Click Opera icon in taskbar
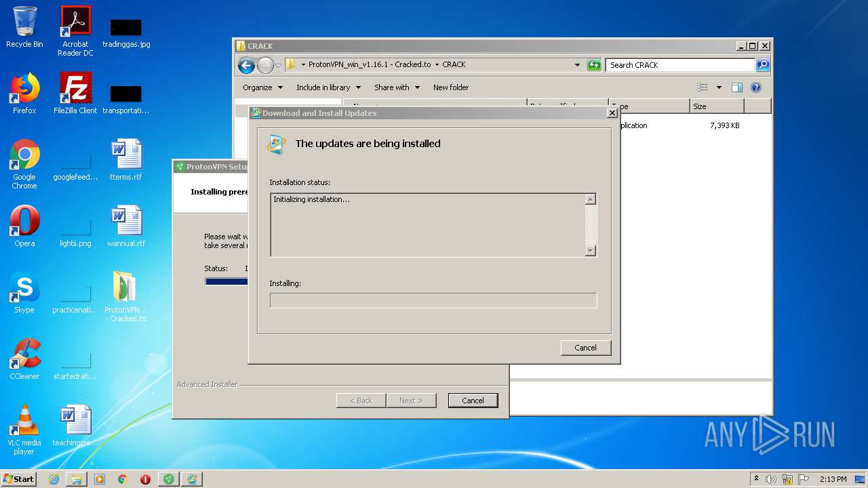The width and height of the screenshot is (868, 488). pyautogui.click(x=145, y=479)
